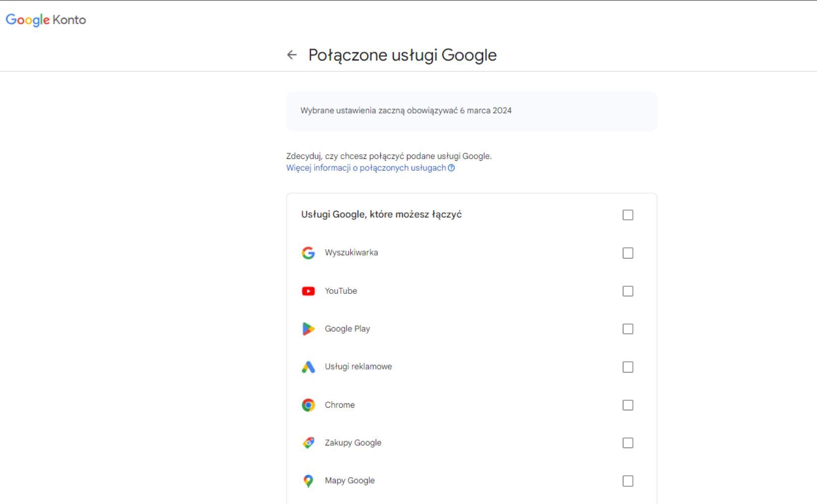Click the Wyszukiwarka Google G icon
817x504 pixels.
pos(308,253)
